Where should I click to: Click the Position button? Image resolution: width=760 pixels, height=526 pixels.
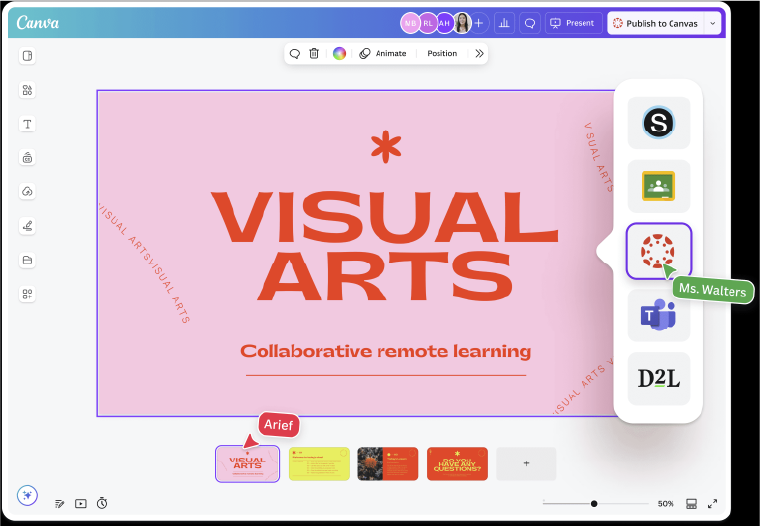click(x=442, y=53)
